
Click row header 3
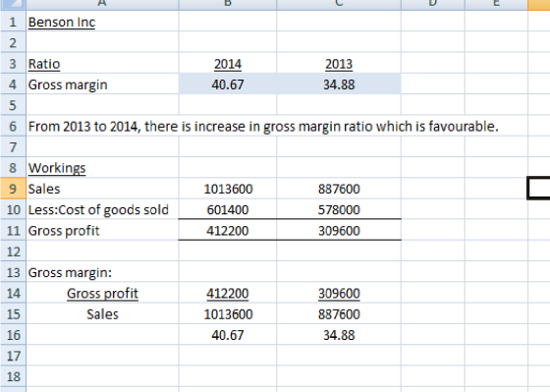pyautogui.click(x=13, y=64)
